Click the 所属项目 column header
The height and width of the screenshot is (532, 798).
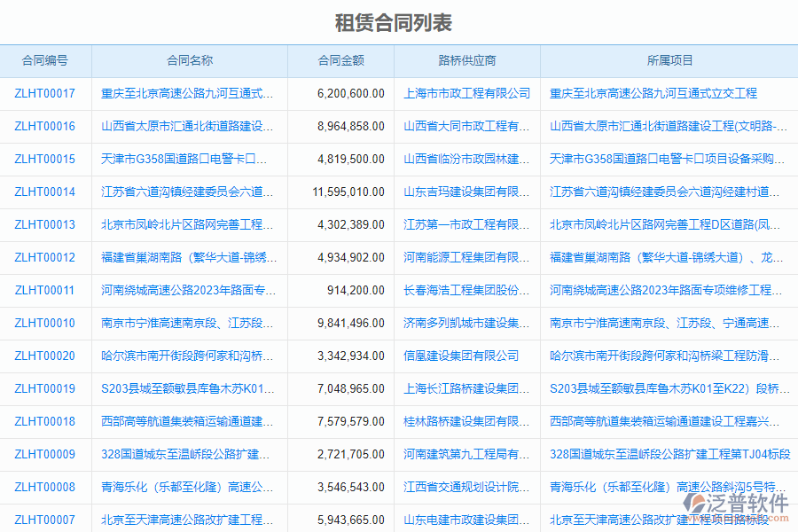point(669,60)
